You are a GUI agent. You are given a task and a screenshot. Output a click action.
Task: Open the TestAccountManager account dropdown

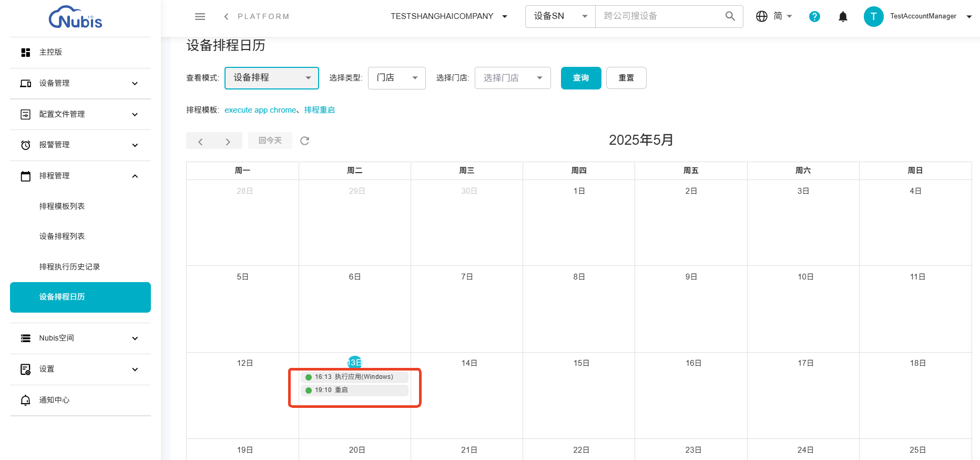(x=969, y=16)
